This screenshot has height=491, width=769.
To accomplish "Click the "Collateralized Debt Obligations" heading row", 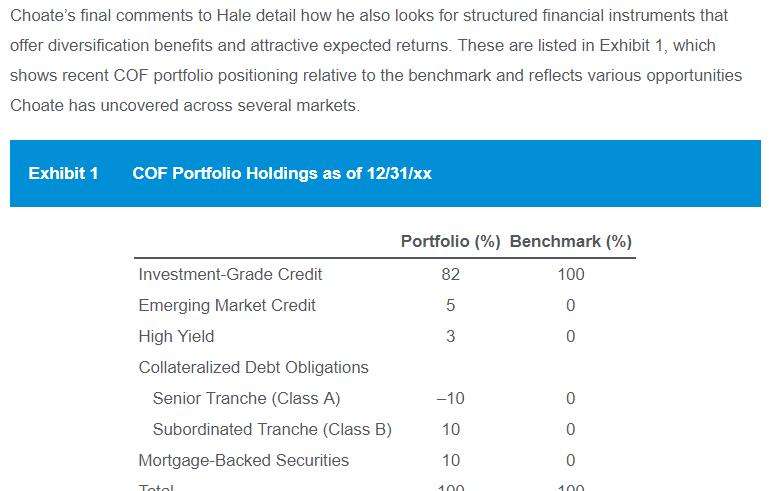I will tap(253, 367).
